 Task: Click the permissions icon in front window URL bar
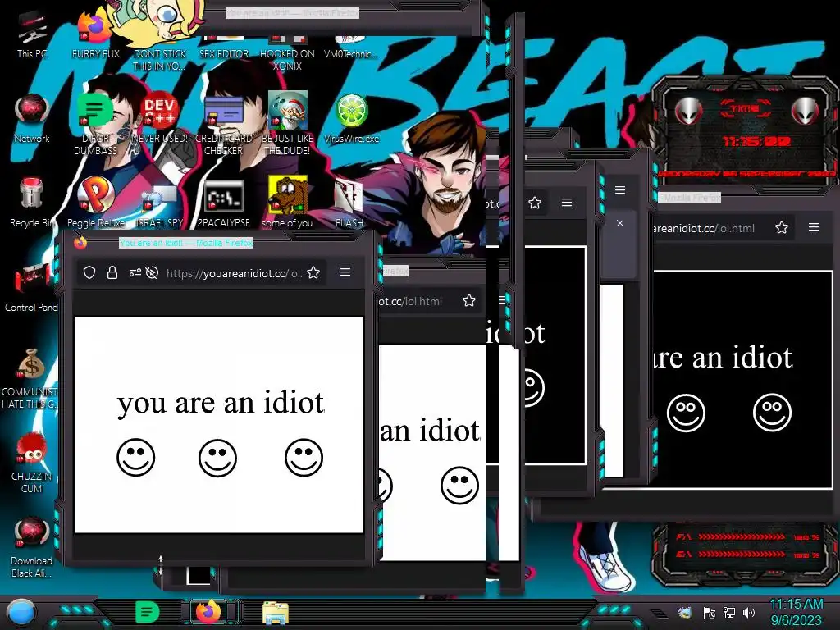tap(135, 272)
